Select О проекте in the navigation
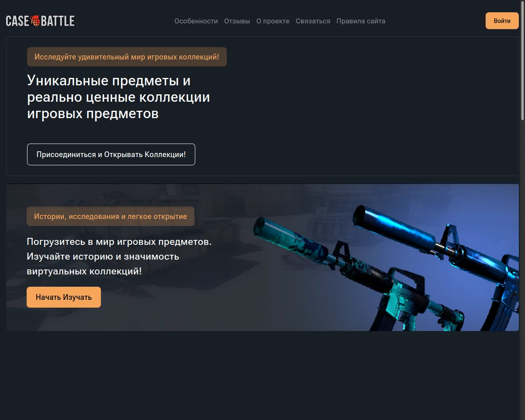This screenshot has height=420, width=525. [273, 21]
